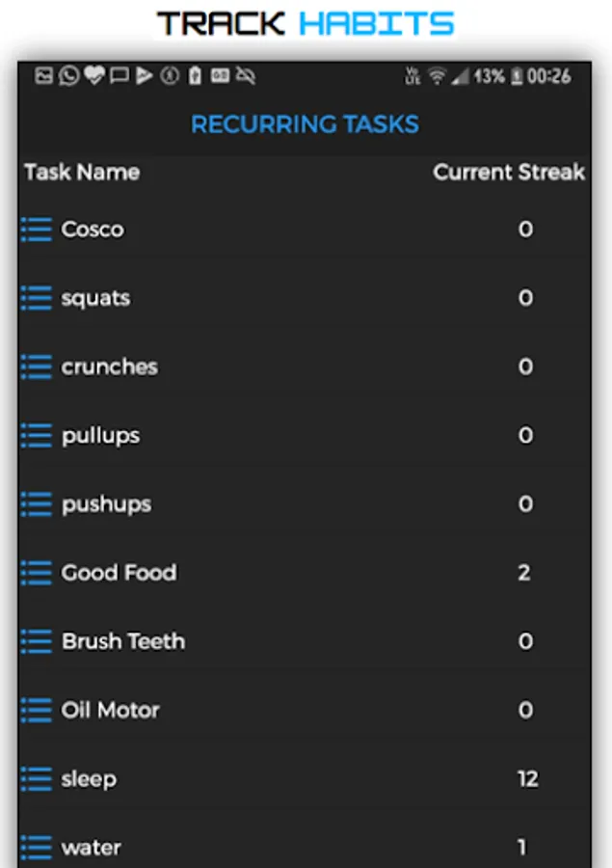
Task: Open the Cosco task name
Action: tap(93, 230)
